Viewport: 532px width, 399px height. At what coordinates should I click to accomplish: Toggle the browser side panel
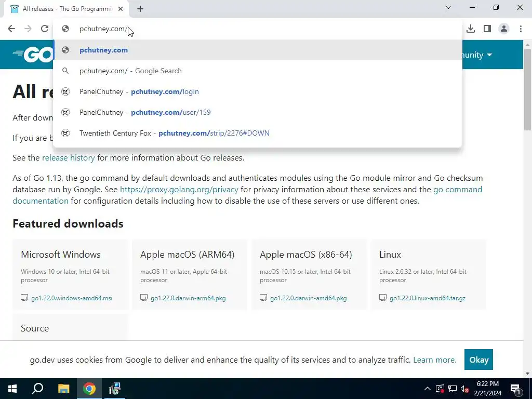click(x=487, y=29)
